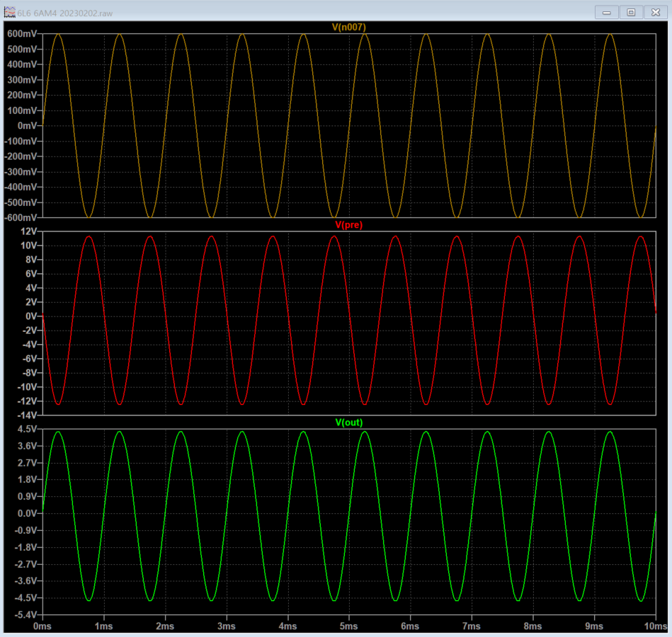Click the 10ms time axis label
This screenshot has height=637, width=672.
[x=656, y=626]
